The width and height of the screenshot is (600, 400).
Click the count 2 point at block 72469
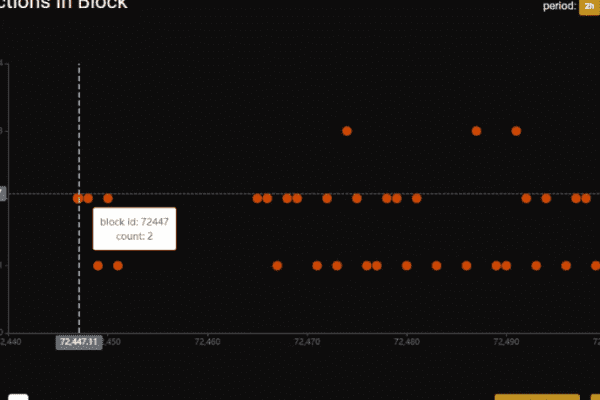point(297,198)
